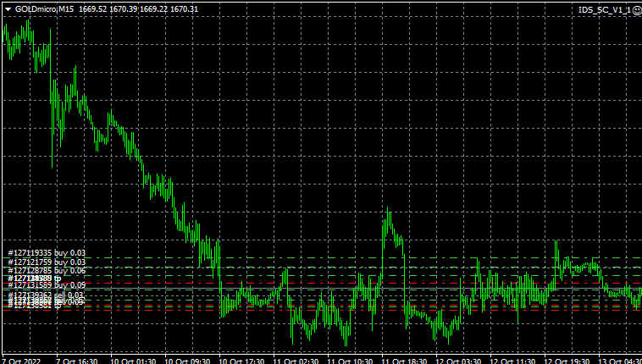The image size is (642, 364).
Task: Click the 10 Oct 17:30 time label
Action: pos(241,360)
